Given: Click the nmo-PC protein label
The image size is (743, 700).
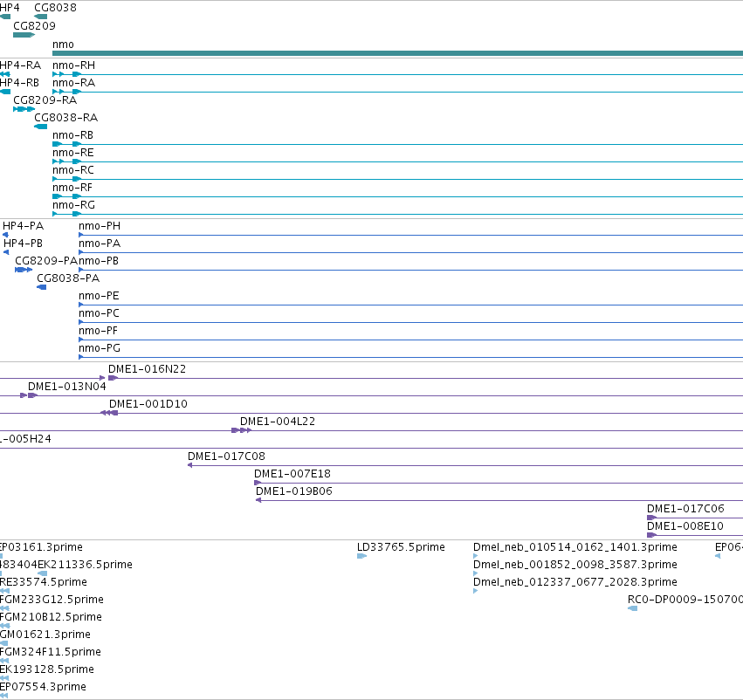Looking at the screenshot, I should pos(99,313).
